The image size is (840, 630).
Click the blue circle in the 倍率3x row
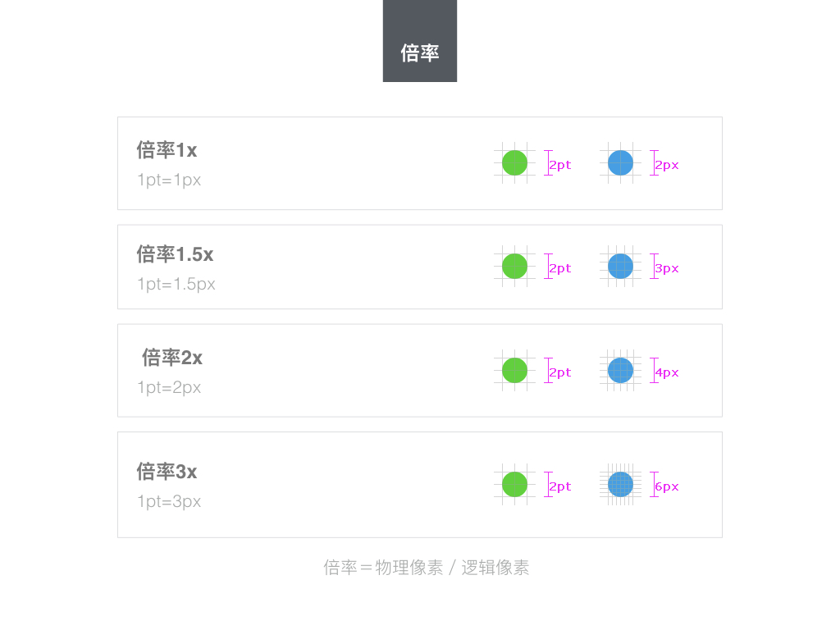620,485
